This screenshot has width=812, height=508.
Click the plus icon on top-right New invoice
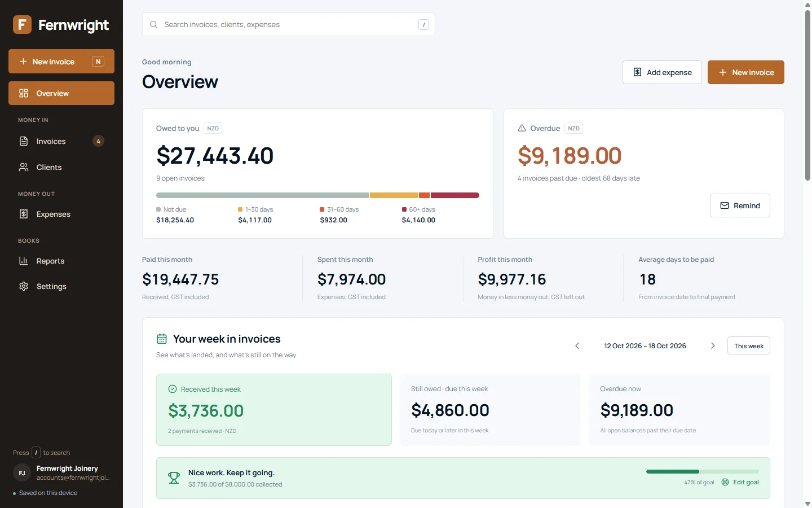click(x=722, y=72)
